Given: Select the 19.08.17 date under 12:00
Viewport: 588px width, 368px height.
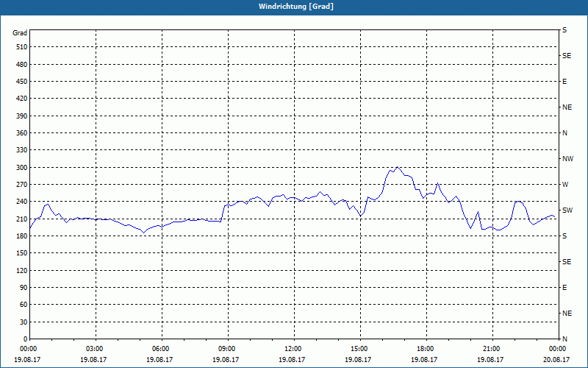Looking at the screenshot, I should click(x=292, y=359).
